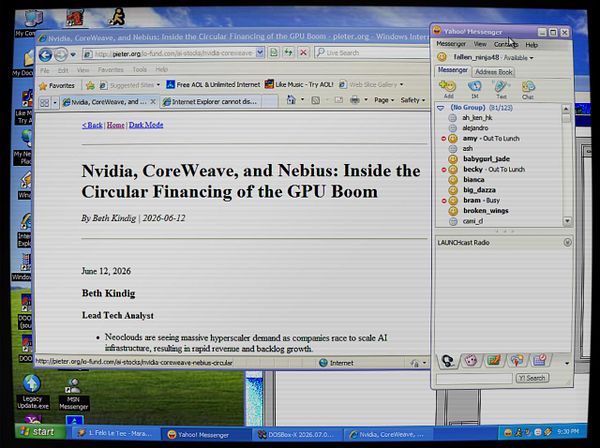Switch to Internet Explorer cannot display tab
The image size is (600, 448).
(x=210, y=101)
